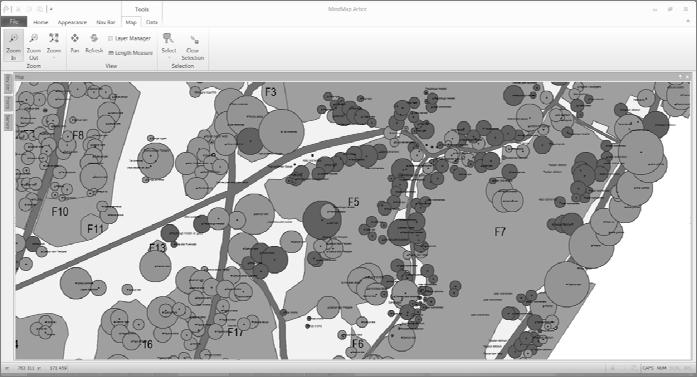Image resolution: width=697 pixels, height=377 pixels.
Task: Switch to the Home ribbon tab
Action: tap(40, 22)
